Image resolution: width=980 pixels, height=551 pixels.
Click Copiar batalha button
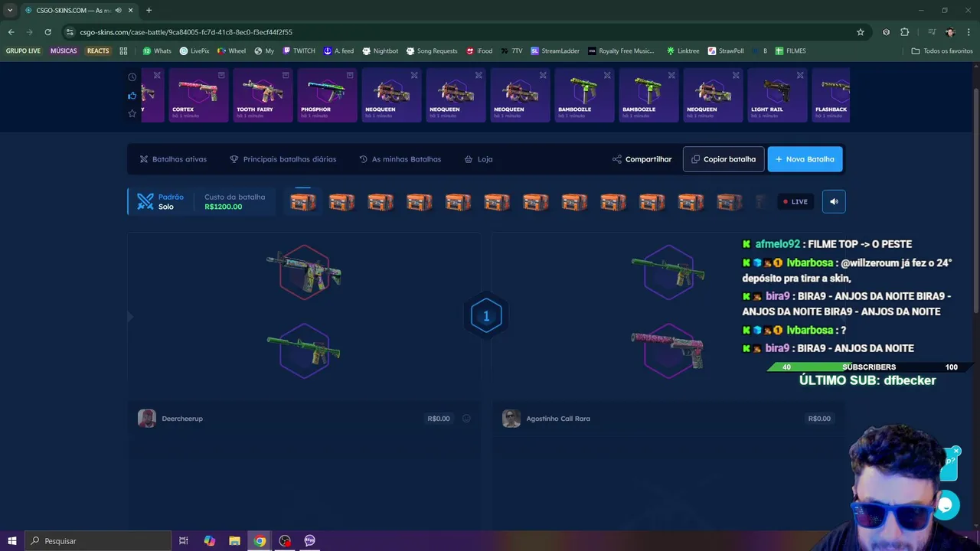point(724,159)
